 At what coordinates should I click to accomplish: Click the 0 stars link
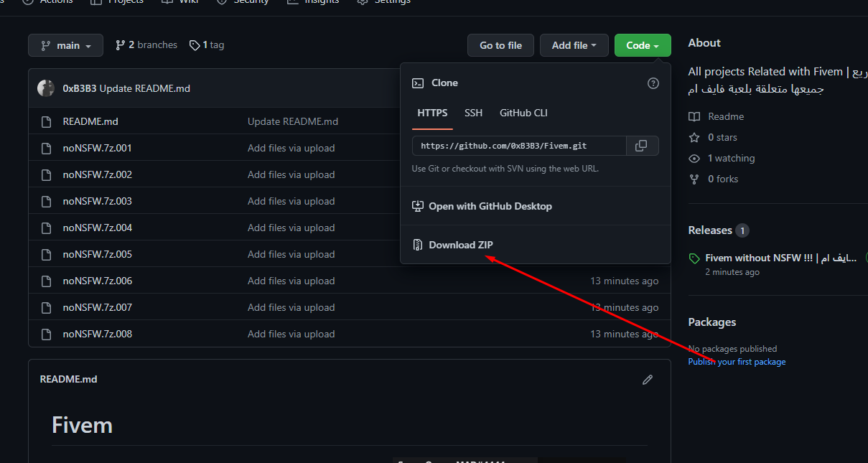pyautogui.click(x=722, y=137)
